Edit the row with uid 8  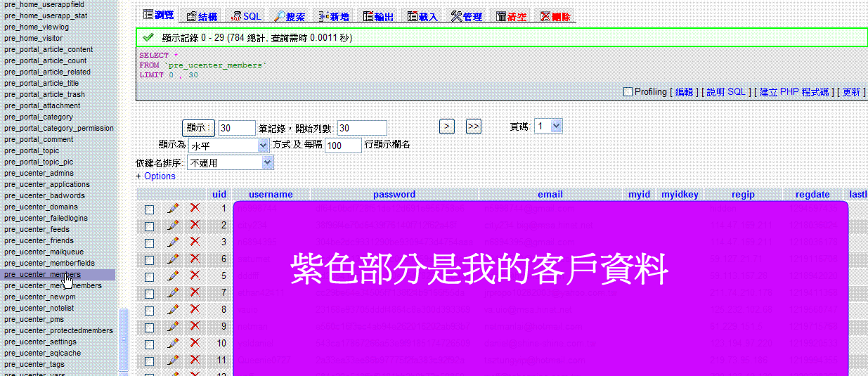click(x=173, y=310)
